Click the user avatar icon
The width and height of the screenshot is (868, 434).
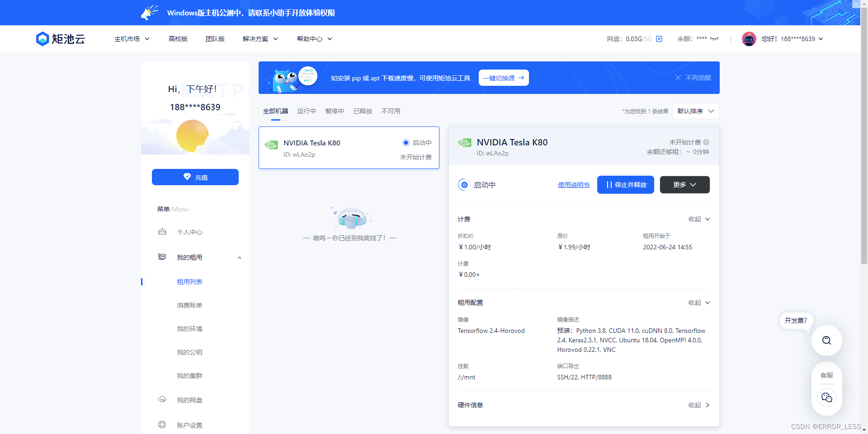[749, 39]
